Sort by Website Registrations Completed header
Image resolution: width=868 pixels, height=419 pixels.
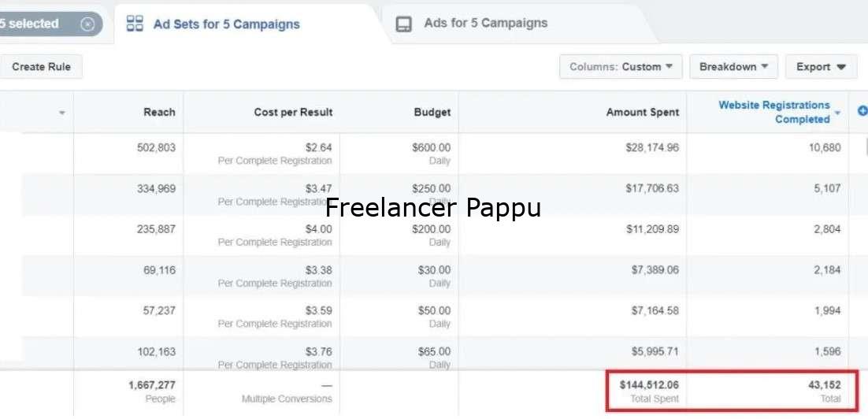pyautogui.click(x=774, y=112)
